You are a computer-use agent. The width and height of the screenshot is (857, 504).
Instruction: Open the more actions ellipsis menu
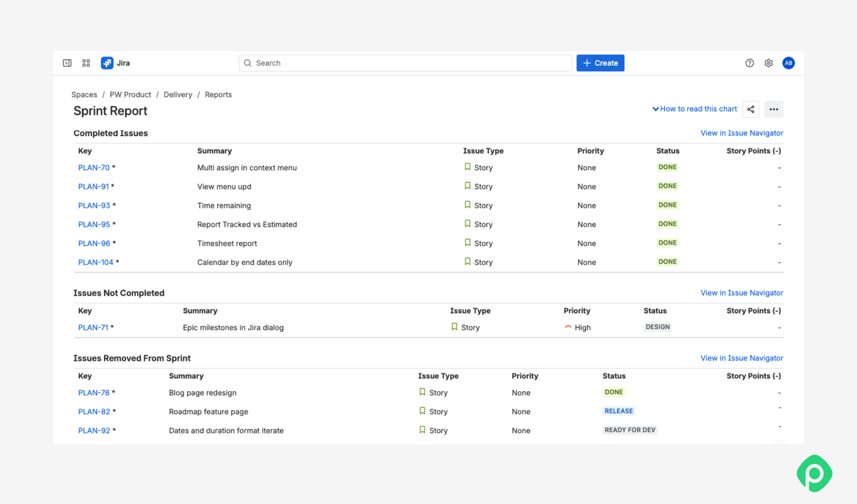tap(774, 109)
